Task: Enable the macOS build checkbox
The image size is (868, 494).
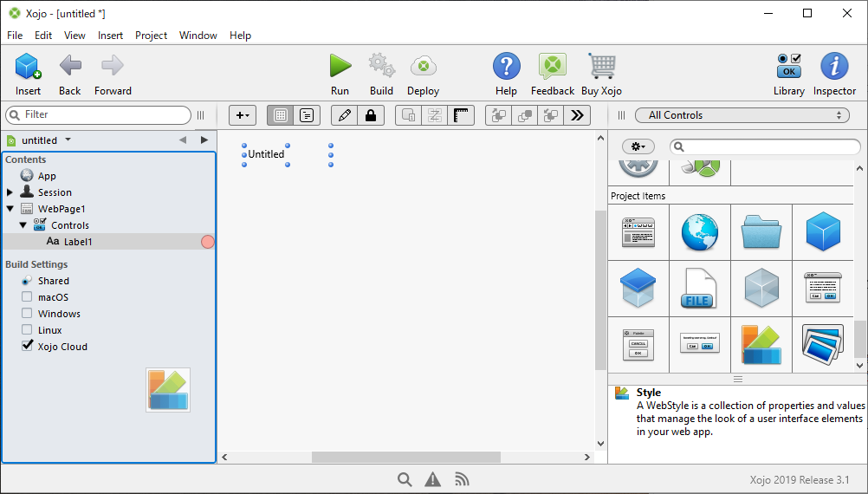Action: click(x=27, y=297)
